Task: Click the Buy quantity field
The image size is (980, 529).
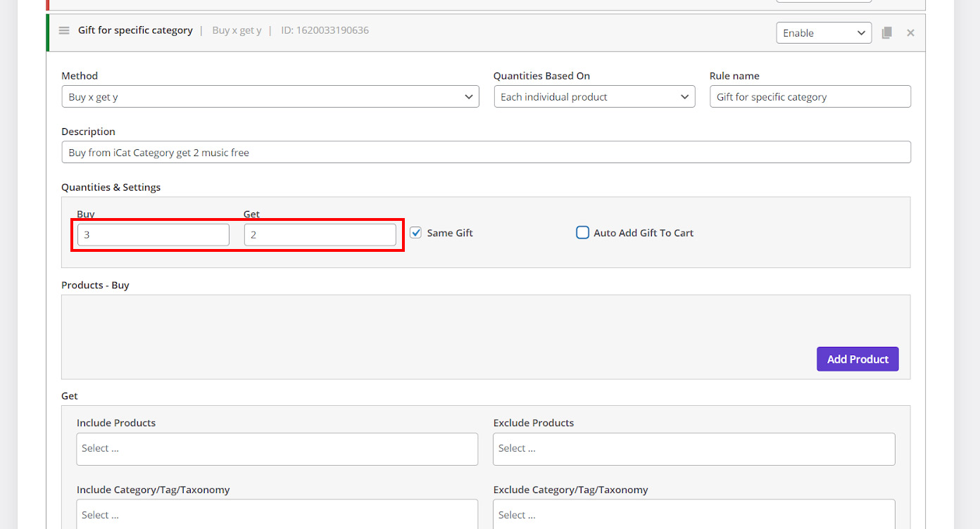Action: point(153,235)
